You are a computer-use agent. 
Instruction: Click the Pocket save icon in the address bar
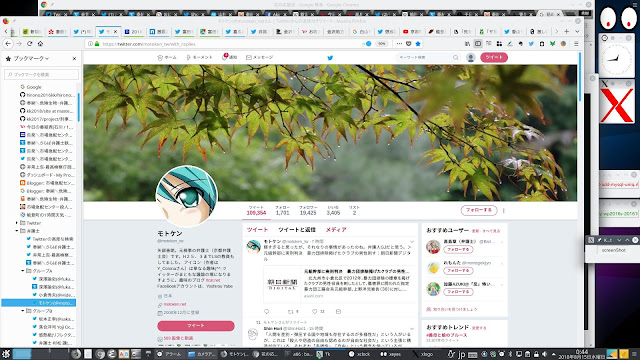[x=409, y=44]
